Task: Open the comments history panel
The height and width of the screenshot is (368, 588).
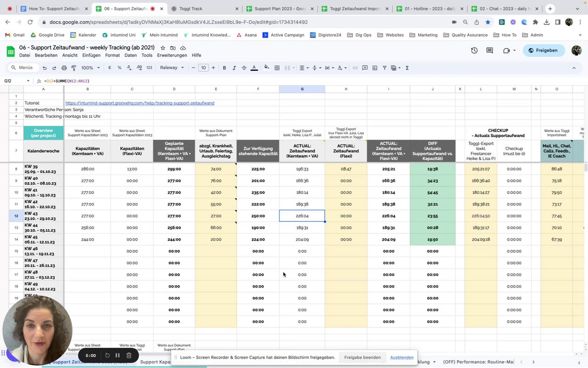Action: coord(490,51)
